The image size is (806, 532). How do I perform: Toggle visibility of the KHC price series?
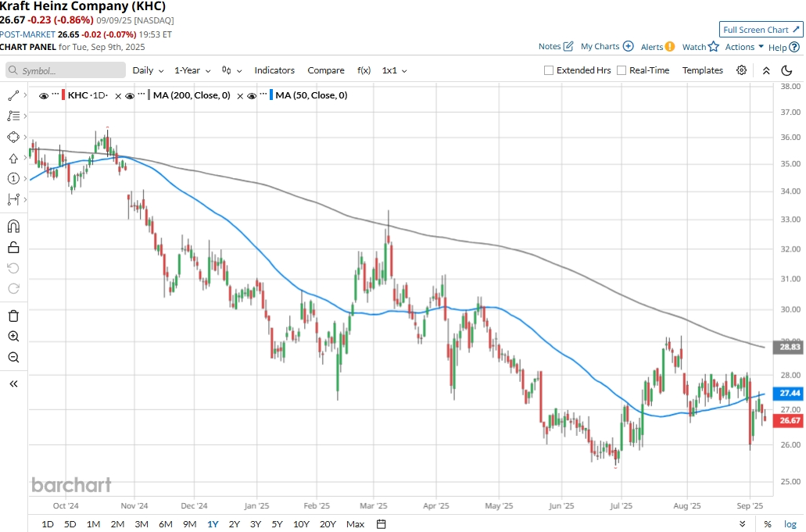(x=44, y=96)
